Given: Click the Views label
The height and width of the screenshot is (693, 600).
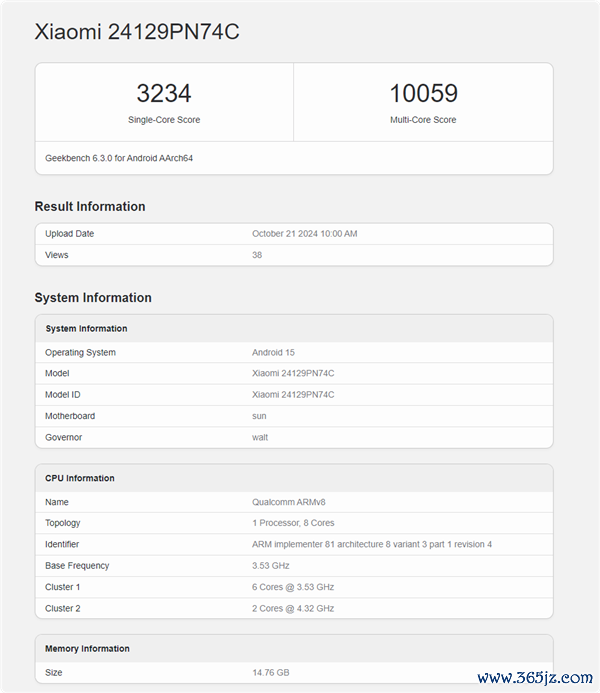Looking at the screenshot, I should pos(57,255).
